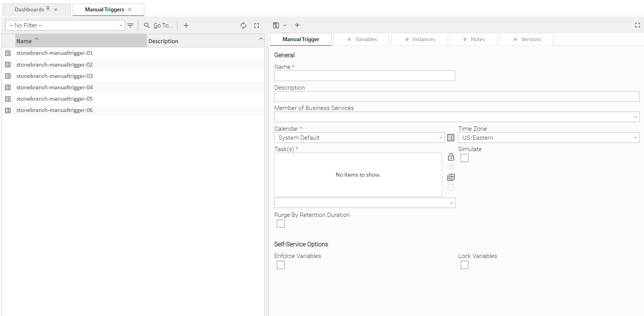Open the No Filter dropdown

(x=65, y=25)
